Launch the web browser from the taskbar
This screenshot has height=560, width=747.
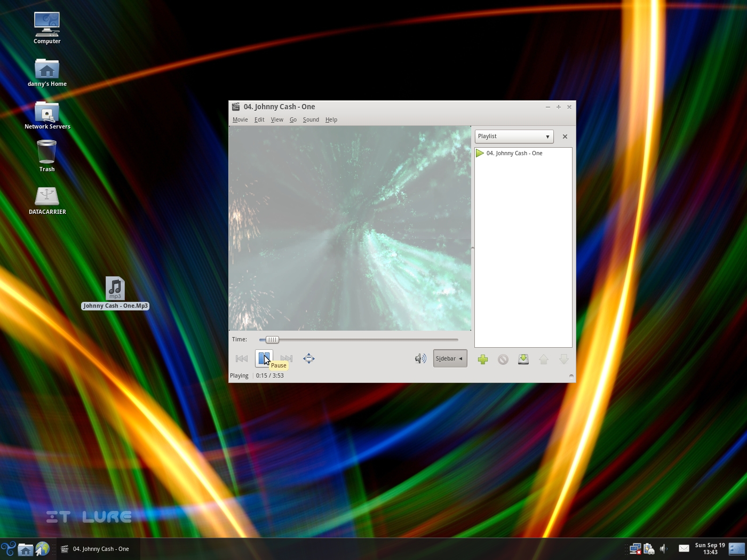coord(42,549)
